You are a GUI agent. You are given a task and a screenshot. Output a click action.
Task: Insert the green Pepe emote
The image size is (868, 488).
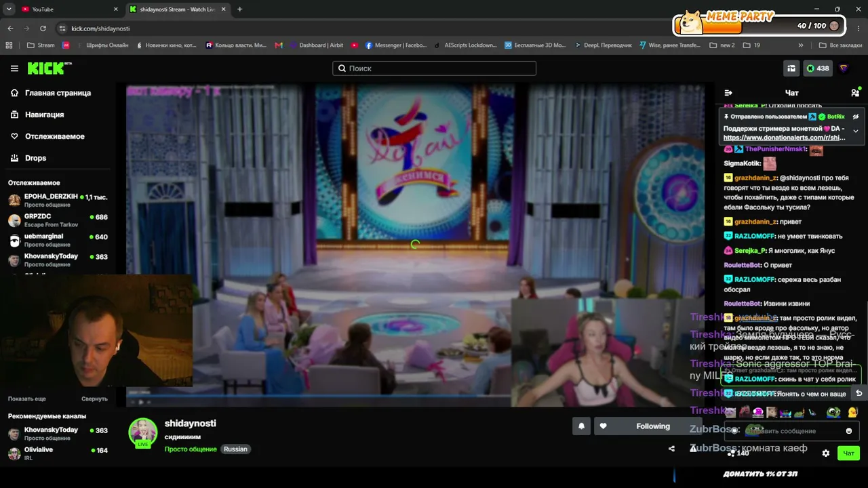point(833,412)
